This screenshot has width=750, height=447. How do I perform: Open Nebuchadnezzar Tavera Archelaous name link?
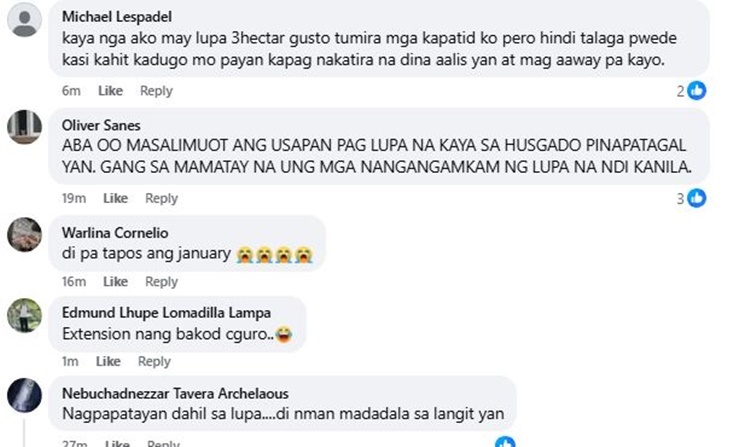pos(175,393)
